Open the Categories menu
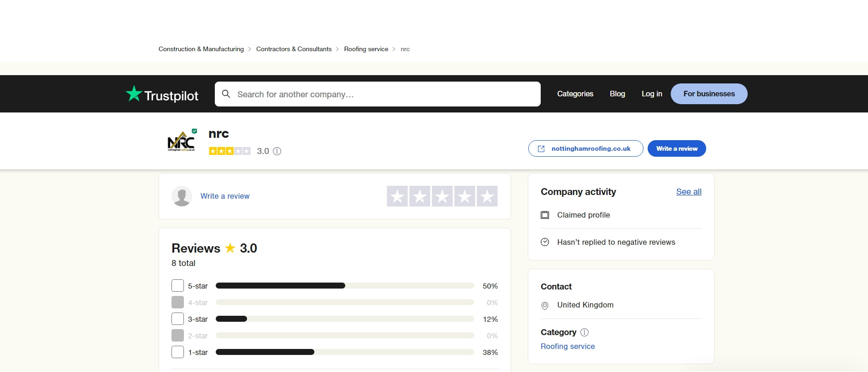Image resolution: width=868 pixels, height=372 pixels. pos(575,94)
